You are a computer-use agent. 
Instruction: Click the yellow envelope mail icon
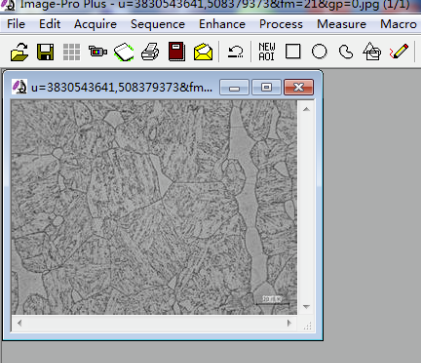click(203, 52)
